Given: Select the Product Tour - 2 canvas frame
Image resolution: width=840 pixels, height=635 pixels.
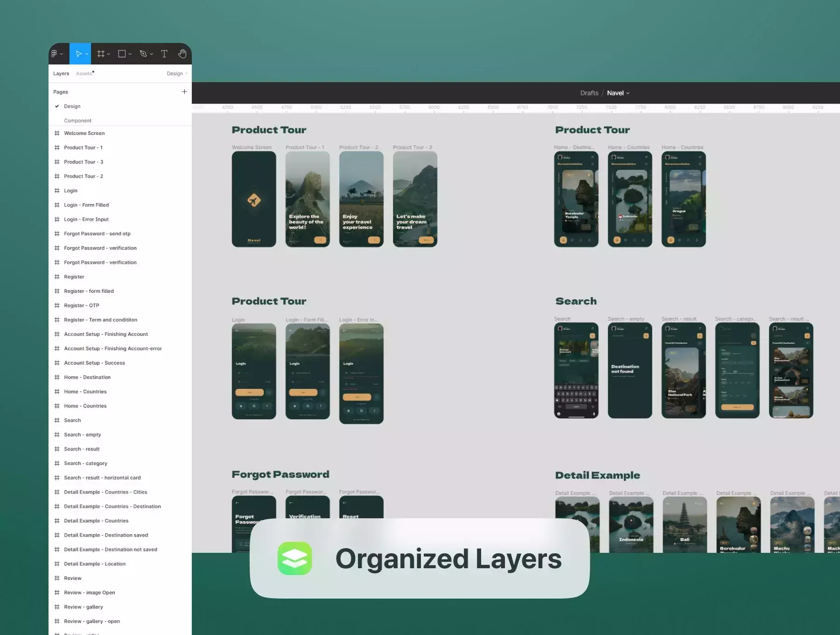Looking at the screenshot, I should click(361, 199).
